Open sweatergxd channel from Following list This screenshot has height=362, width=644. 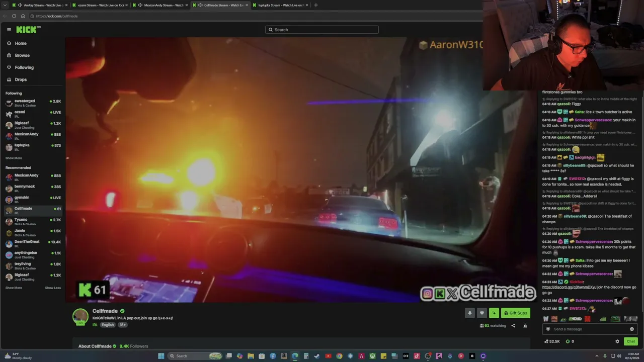33,103
